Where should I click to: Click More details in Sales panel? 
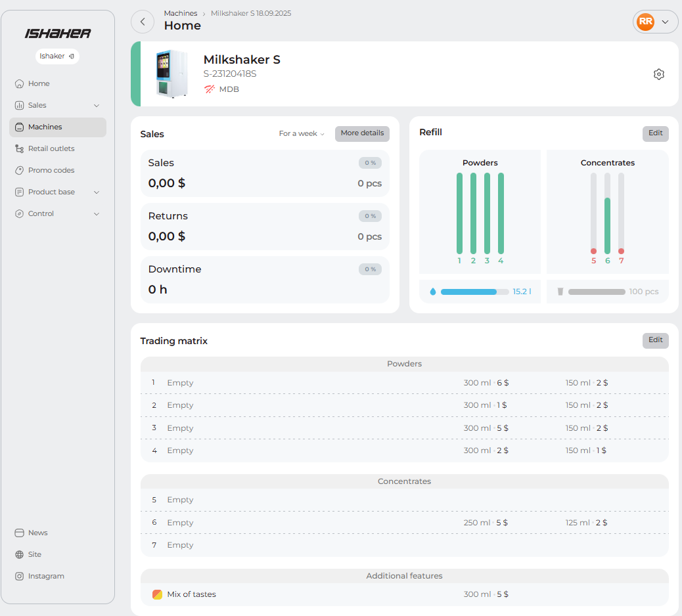tap(362, 133)
